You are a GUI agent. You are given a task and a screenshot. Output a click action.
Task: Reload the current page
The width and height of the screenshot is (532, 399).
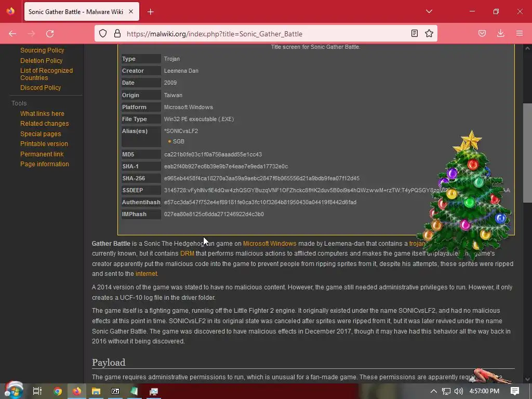pos(50,34)
